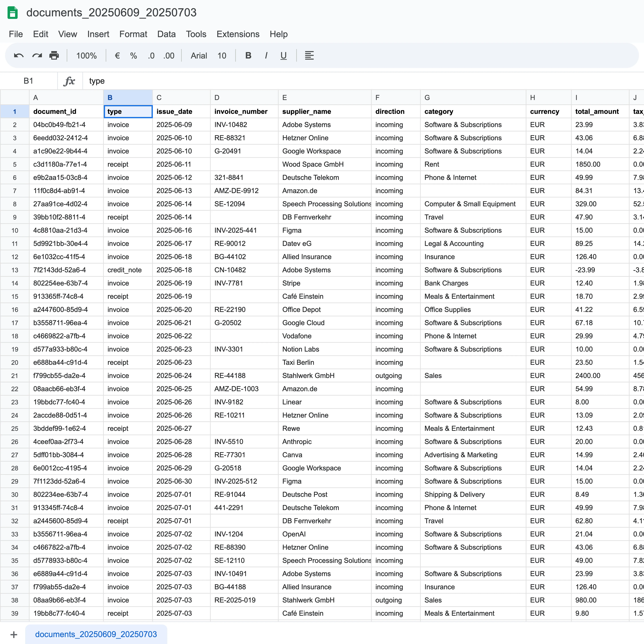Increase decimal places (.00)

[x=169, y=56]
